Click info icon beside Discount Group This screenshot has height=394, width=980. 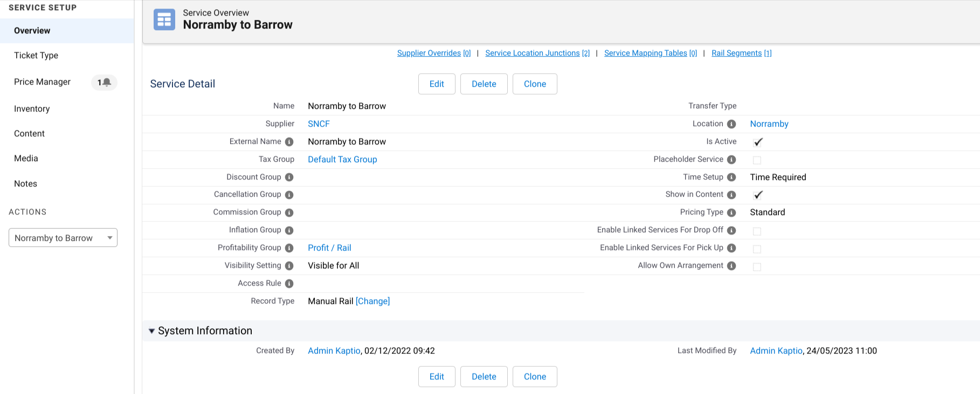coord(289,177)
